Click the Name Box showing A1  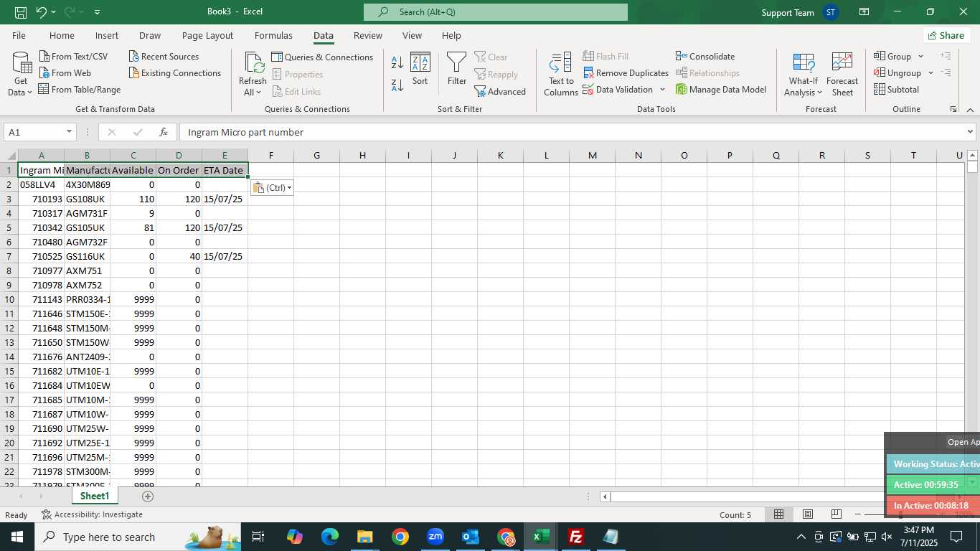coord(34,132)
